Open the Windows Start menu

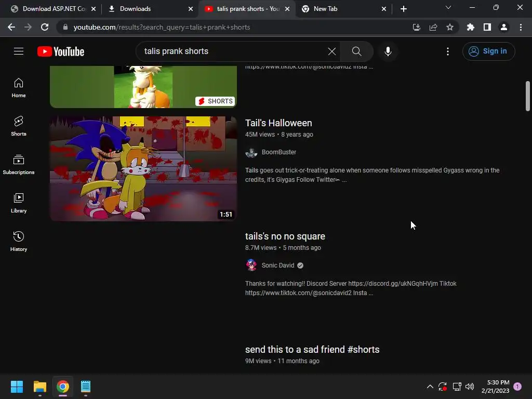coord(17,387)
